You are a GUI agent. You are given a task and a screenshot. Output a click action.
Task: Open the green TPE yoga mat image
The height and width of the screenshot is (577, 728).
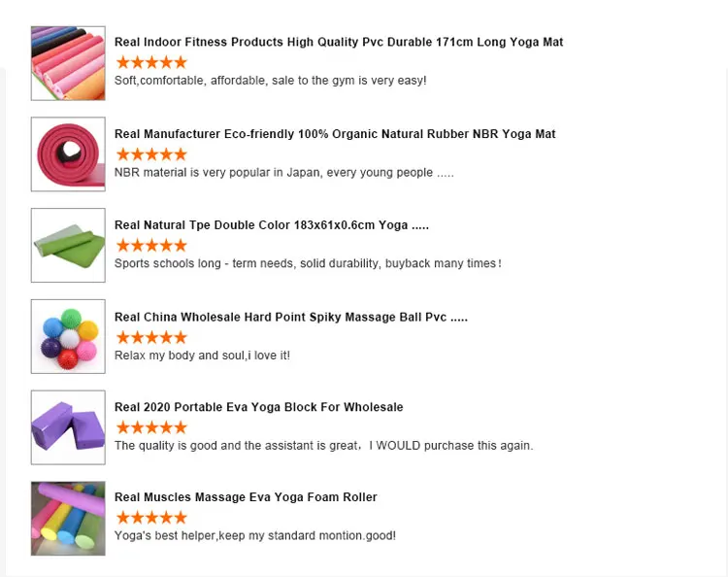(68, 245)
